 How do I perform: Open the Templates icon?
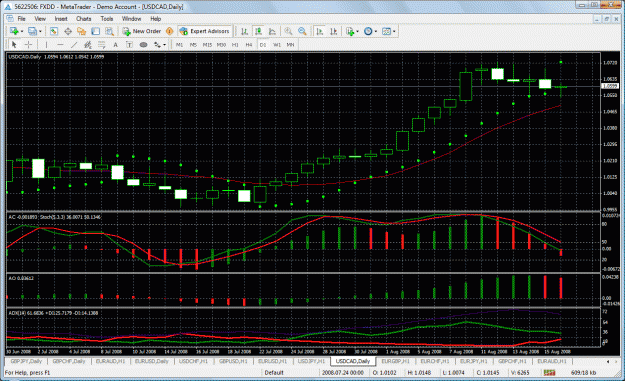click(x=386, y=31)
